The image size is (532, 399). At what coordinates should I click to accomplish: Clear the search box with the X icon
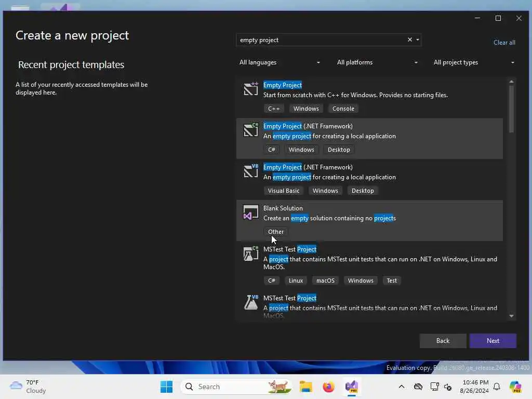pyautogui.click(x=409, y=39)
